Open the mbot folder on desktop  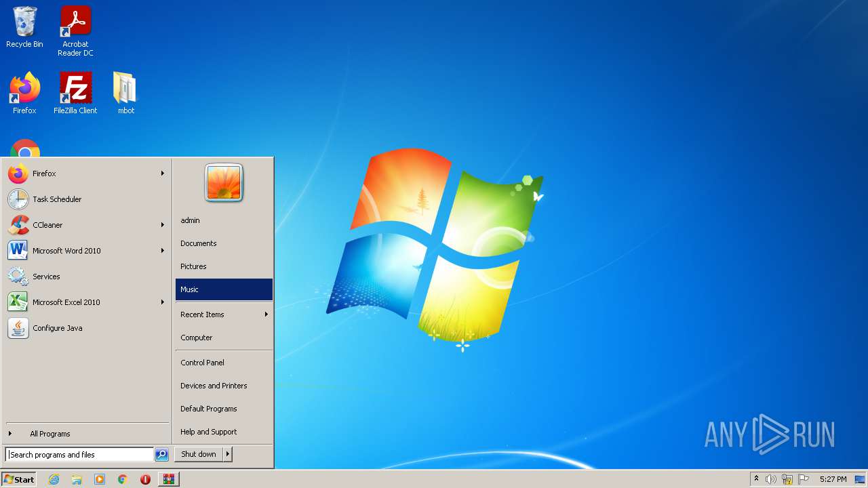pyautogui.click(x=125, y=93)
